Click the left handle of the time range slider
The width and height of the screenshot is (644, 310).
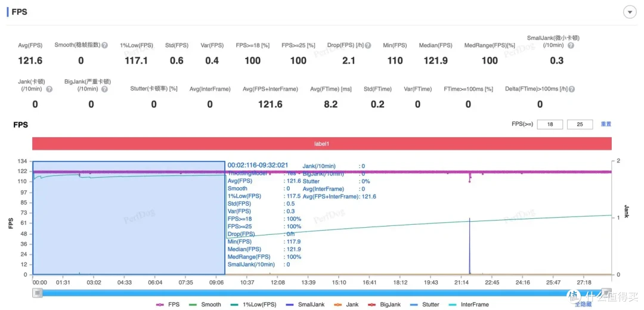[x=38, y=293]
